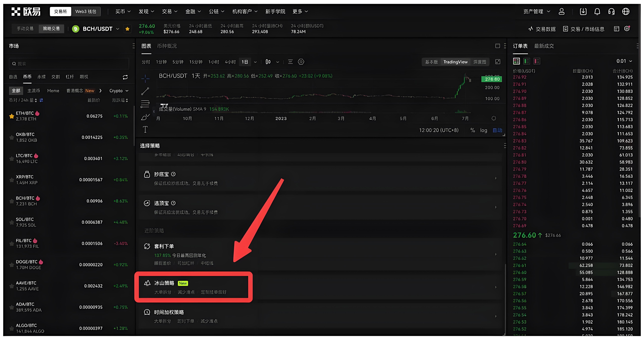Open the Crypto filter dropdown
This screenshot has height=340, width=644.
[x=119, y=91]
